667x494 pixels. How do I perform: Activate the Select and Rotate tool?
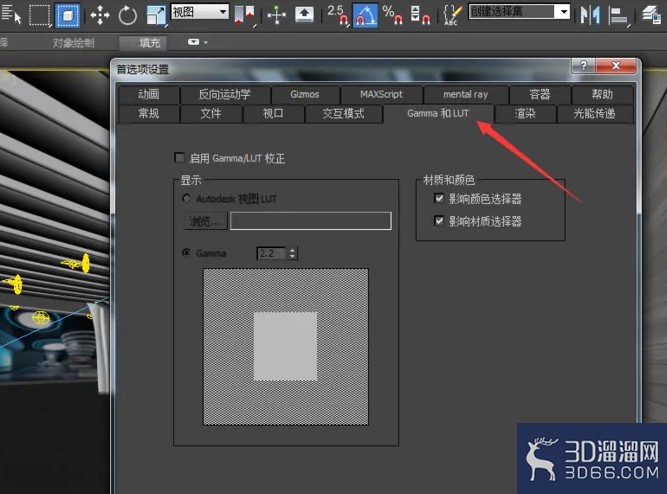tap(127, 16)
